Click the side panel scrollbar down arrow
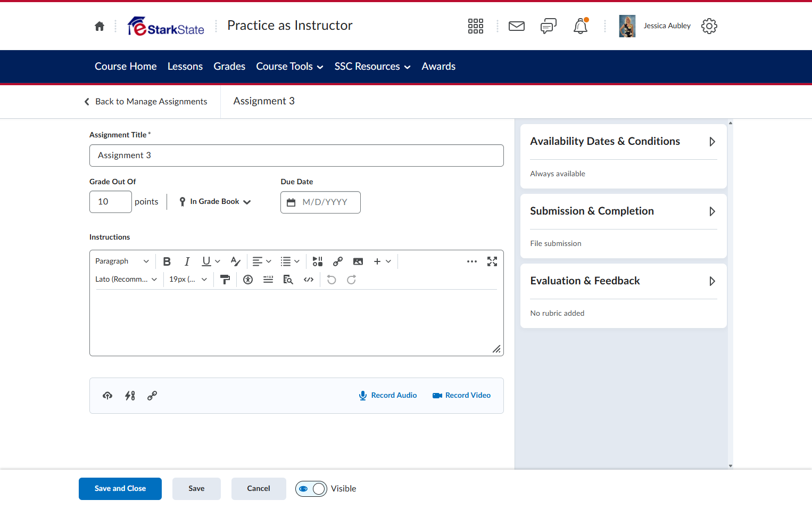This screenshot has height=508, width=812. tap(731, 466)
